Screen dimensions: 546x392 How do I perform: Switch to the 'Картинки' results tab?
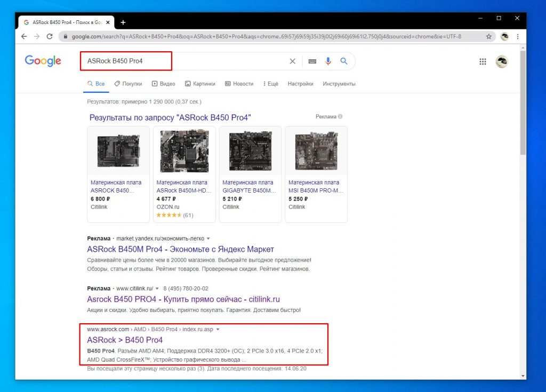pos(200,84)
